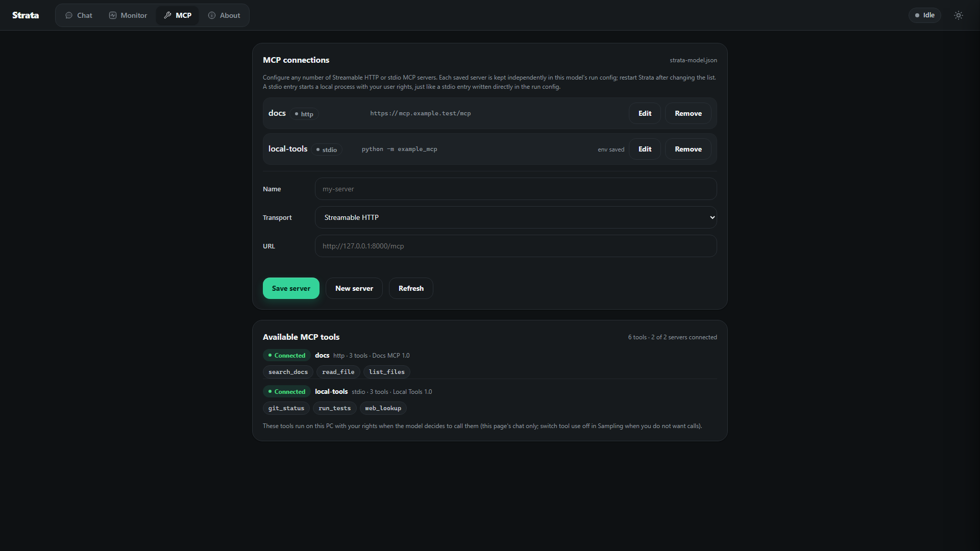Click the Idle status indicator

(924, 15)
